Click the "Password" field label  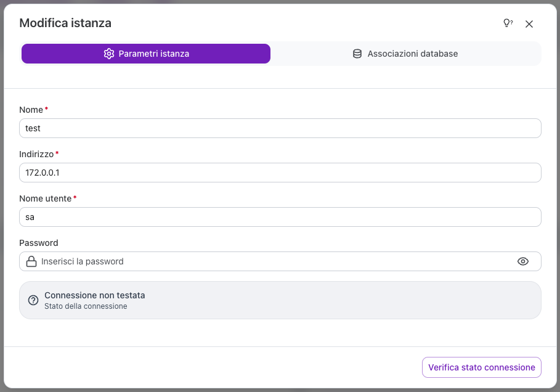pyautogui.click(x=39, y=243)
